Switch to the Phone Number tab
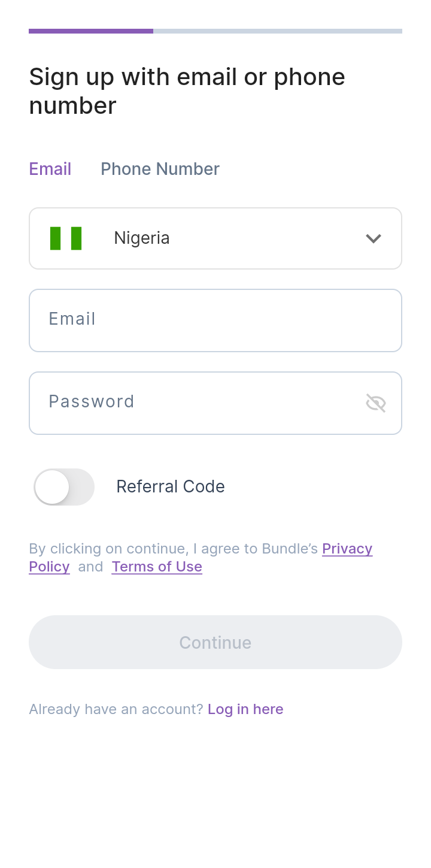 pyautogui.click(x=160, y=169)
